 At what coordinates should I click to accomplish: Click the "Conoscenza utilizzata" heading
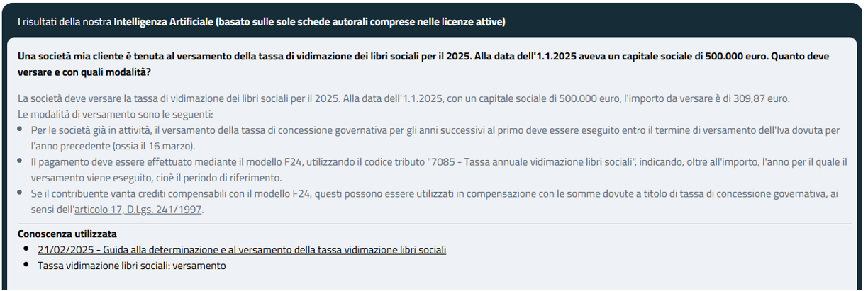pos(67,234)
